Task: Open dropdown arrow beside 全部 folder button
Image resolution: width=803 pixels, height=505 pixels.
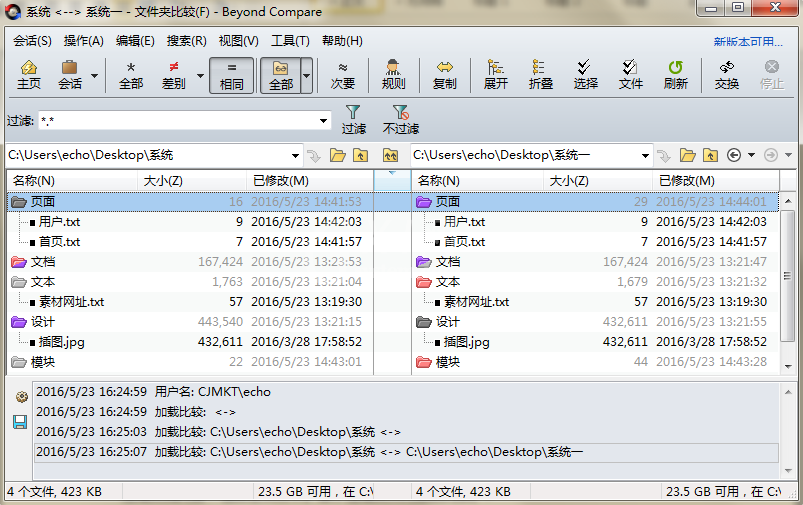Action: [x=306, y=76]
